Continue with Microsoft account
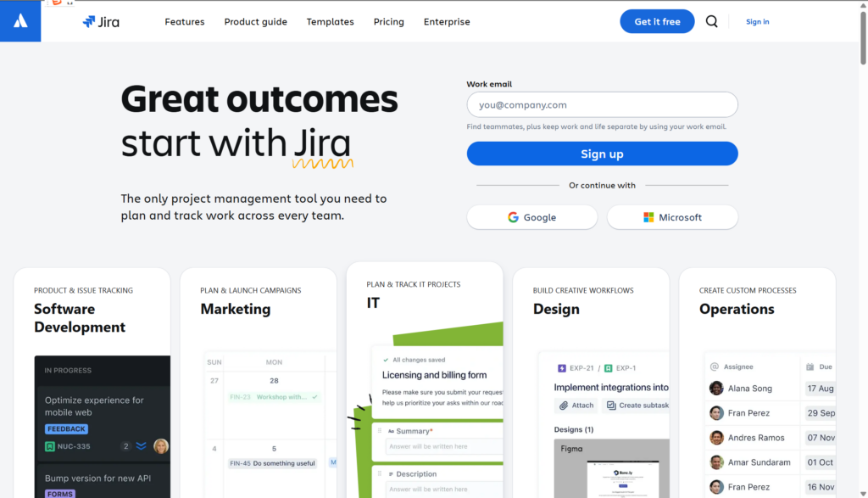Image resolution: width=868 pixels, height=498 pixels. click(x=672, y=217)
